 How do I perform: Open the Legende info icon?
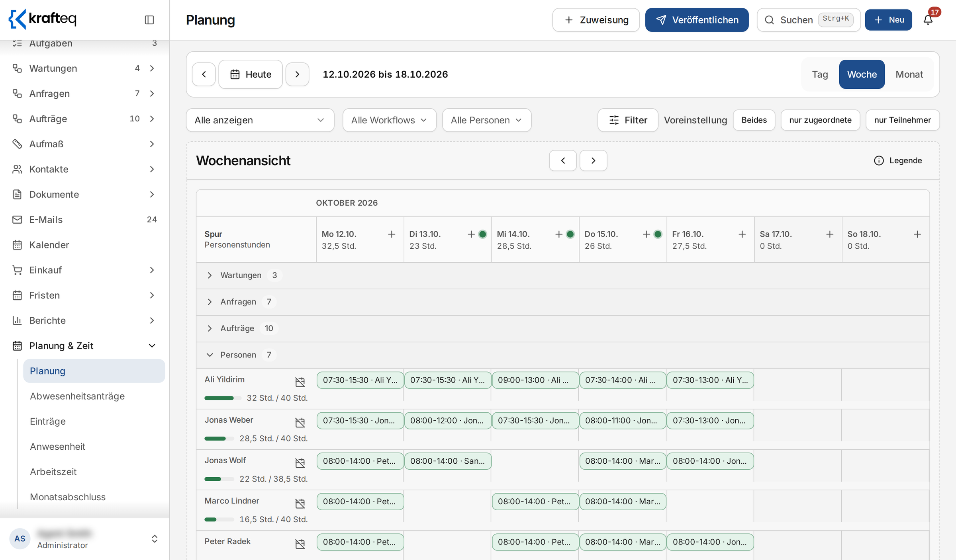879,160
